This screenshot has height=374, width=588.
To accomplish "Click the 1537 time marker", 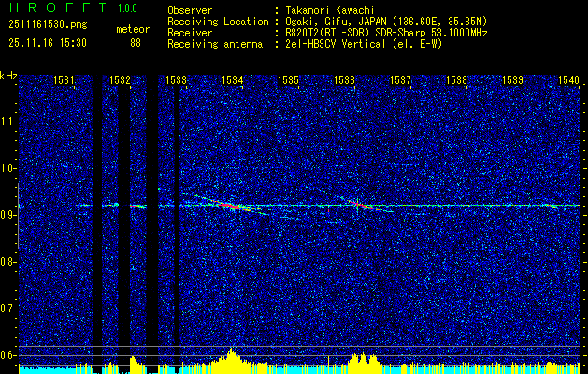I will coord(401,79).
